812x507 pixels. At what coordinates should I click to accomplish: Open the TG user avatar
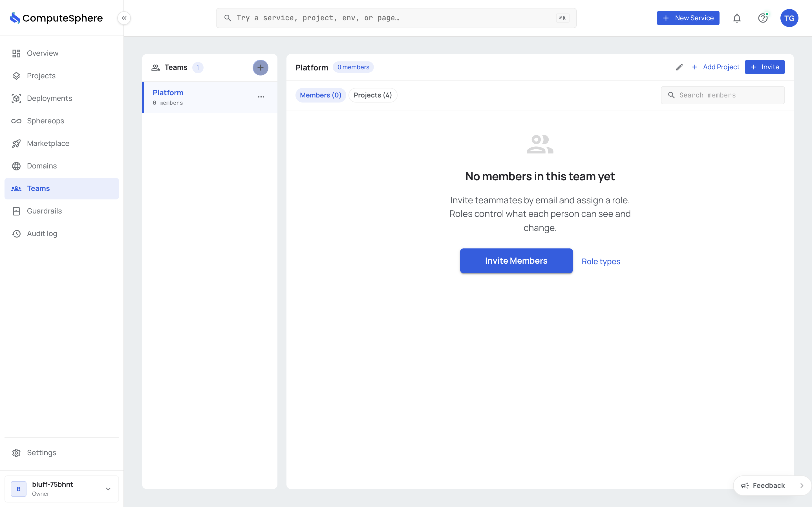coord(789,18)
